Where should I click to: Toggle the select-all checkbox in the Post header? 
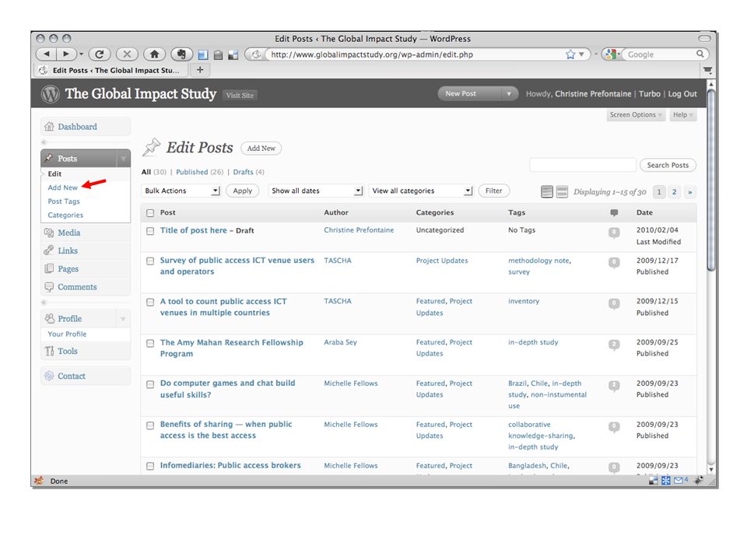(x=150, y=213)
